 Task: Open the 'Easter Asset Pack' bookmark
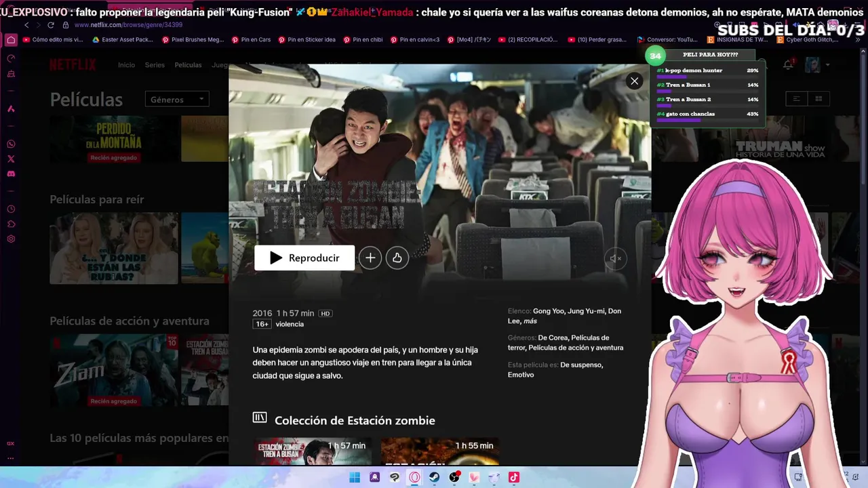(122, 40)
